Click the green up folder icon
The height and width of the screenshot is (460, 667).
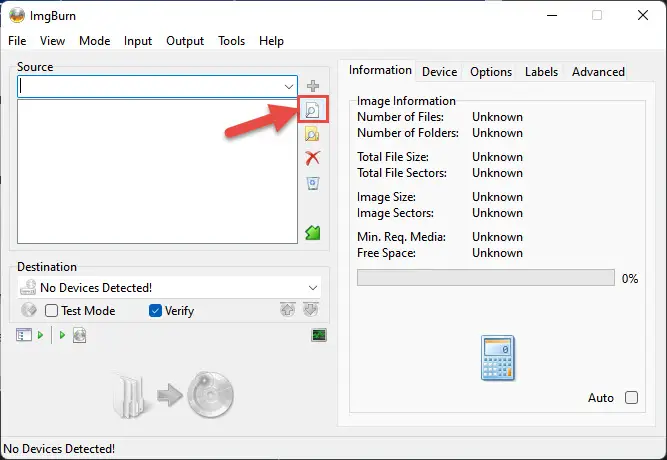313,233
